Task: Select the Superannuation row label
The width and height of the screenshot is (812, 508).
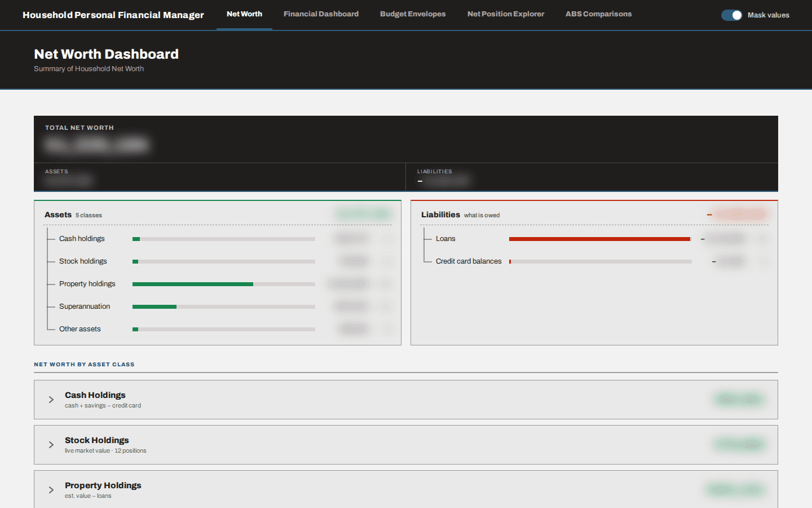Action: click(85, 306)
